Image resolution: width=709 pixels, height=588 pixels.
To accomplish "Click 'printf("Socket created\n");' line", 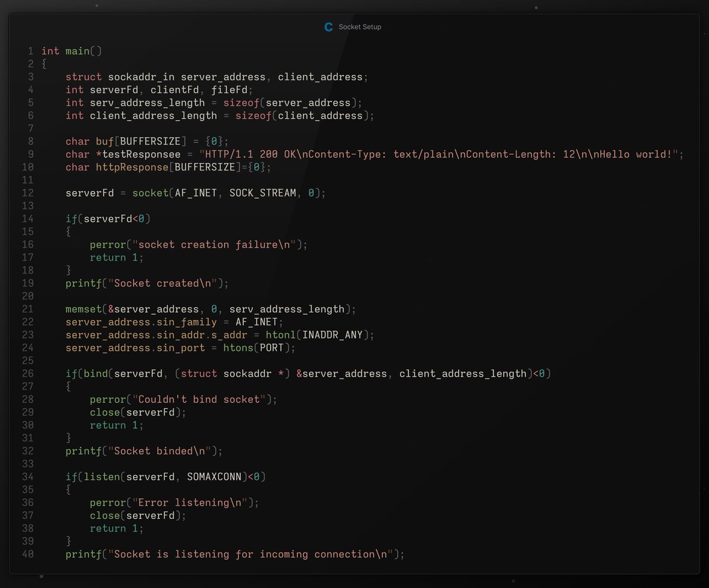I will [x=147, y=283].
